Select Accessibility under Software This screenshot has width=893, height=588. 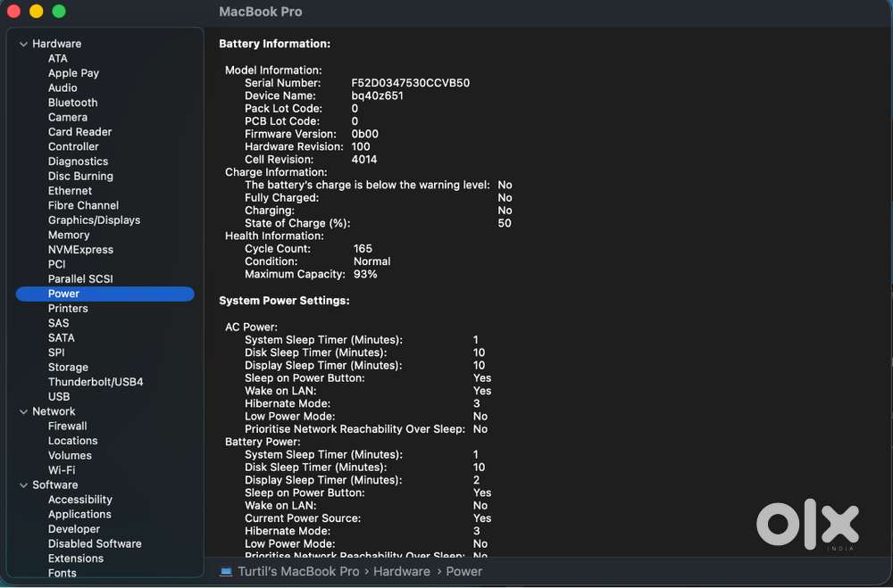pos(79,500)
